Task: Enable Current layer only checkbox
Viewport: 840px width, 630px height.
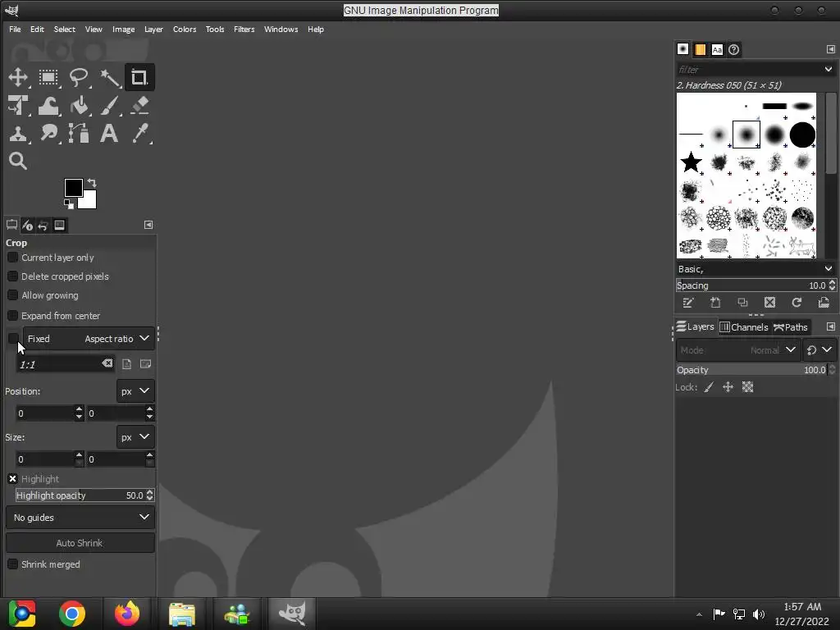Action: click(13, 258)
